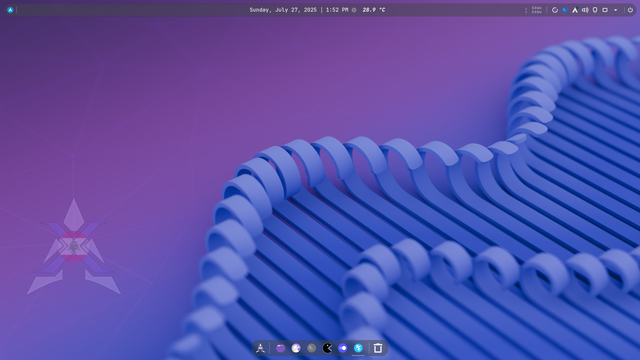Click the circular update indicator tray icon

click(x=555, y=10)
